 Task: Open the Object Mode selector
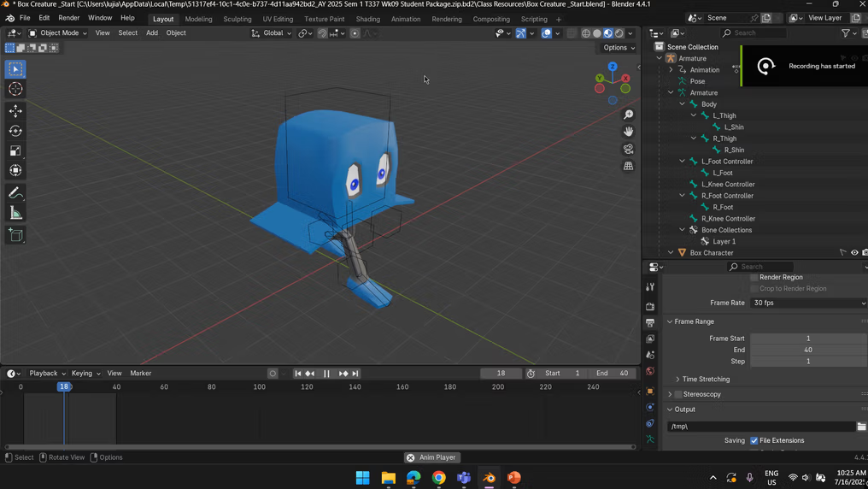(58, 33)
